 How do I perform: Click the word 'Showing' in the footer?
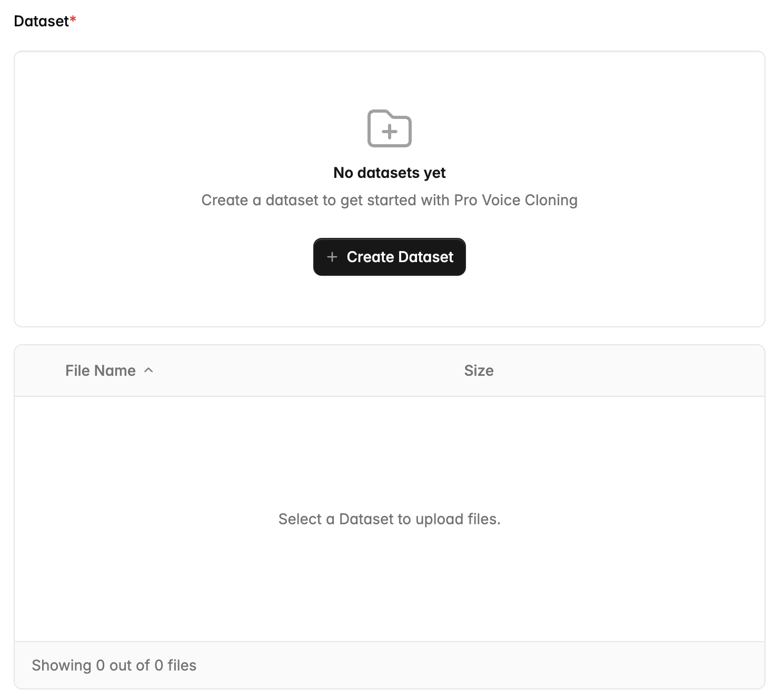[x=61, y=665]
